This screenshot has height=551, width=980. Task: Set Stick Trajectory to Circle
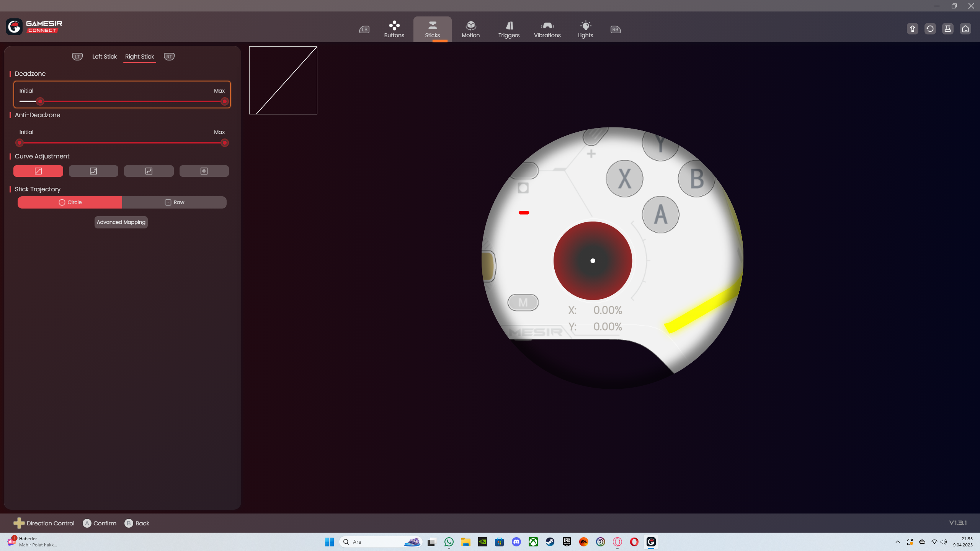point(70,202)
